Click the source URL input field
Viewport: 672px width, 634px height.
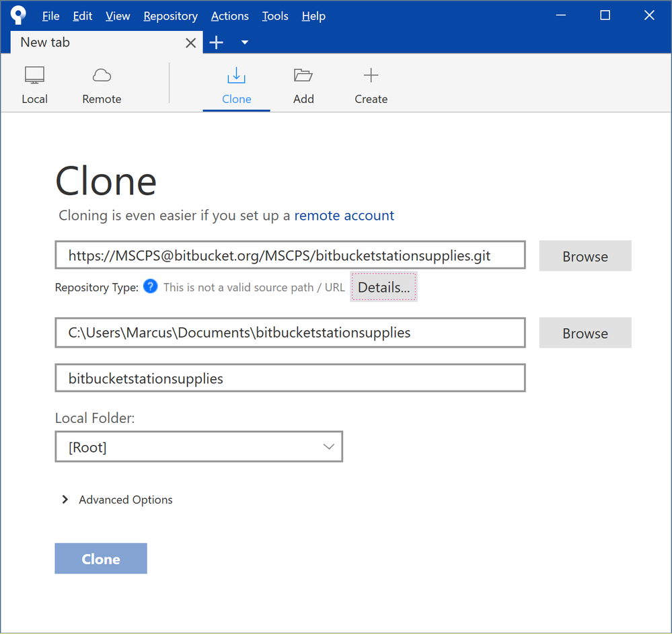(290, 255)
